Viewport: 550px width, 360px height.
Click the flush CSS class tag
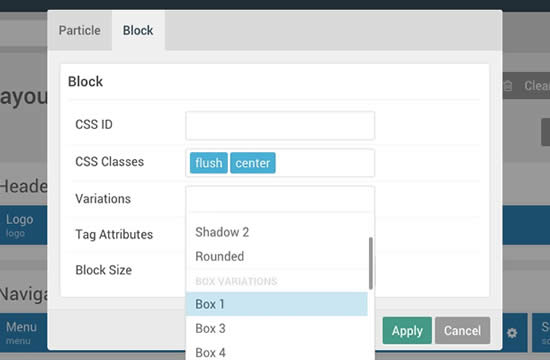coord(209,163)
